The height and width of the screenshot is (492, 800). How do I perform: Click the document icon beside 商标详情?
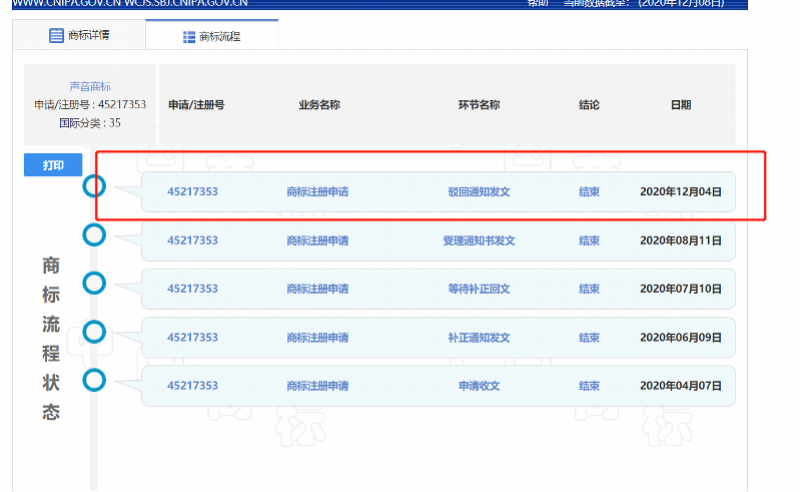tap(56, 36)
